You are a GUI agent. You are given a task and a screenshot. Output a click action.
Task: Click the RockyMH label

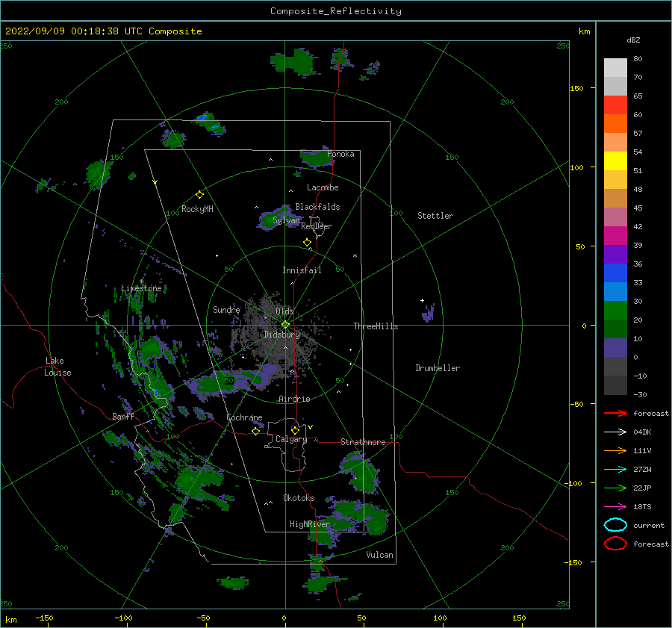coord(197,209)
